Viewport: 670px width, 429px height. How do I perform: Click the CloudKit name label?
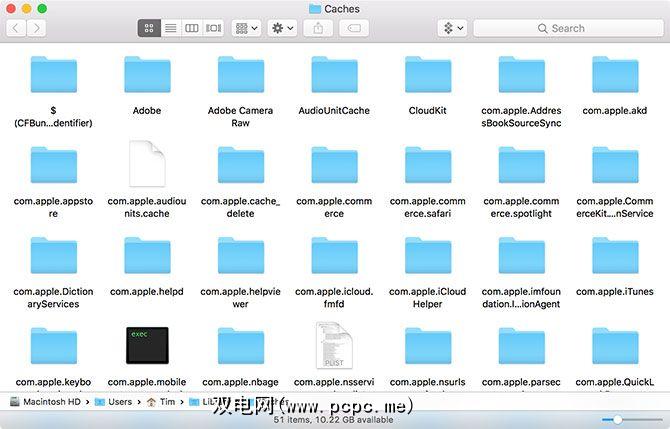point(428,110)
